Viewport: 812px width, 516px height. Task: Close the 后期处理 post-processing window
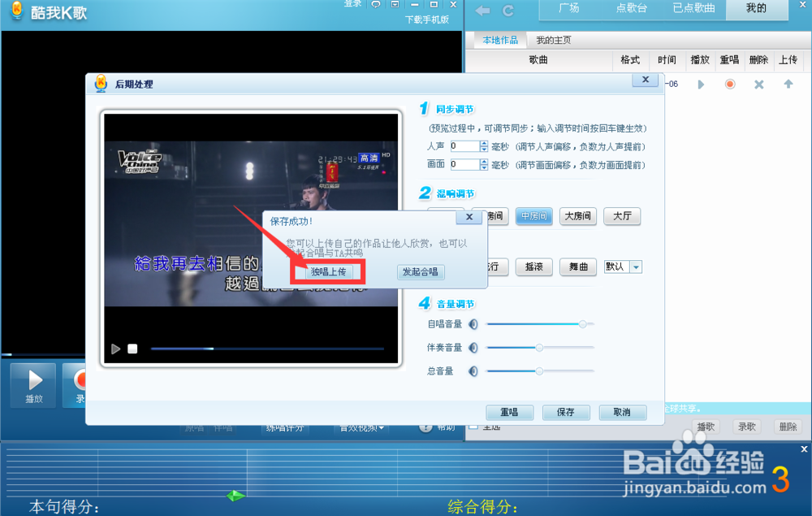tap(646, 80)
